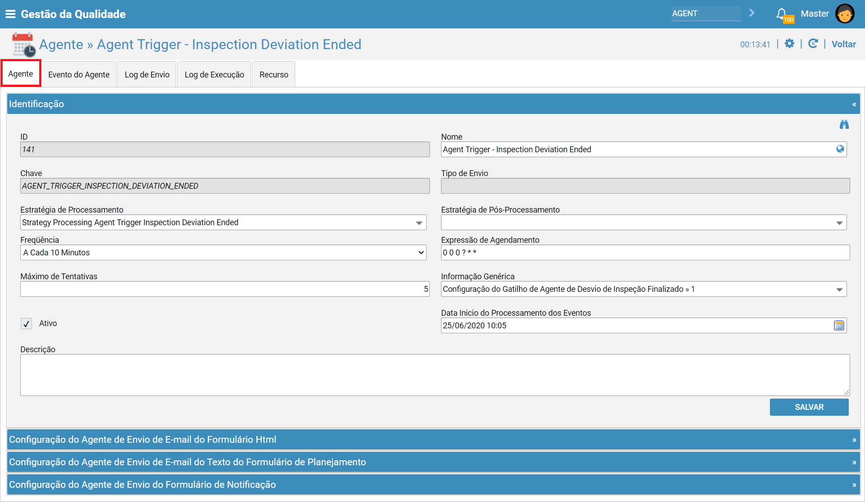This screenshot has width=865, height=504.
Task: Collapse the Identificação section
Action: (854, 104)
